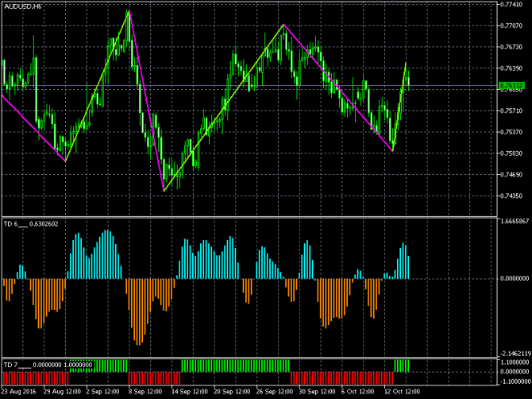This screenshot has height=399, width=532.
Task: Select the TD 6 scale maximum 1.6665867
Action: (515, 221)
